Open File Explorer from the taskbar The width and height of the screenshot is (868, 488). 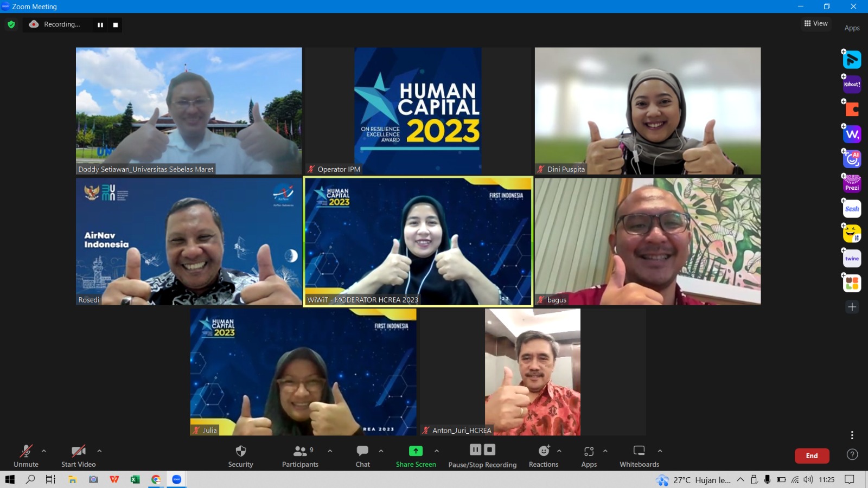(72, 479)
